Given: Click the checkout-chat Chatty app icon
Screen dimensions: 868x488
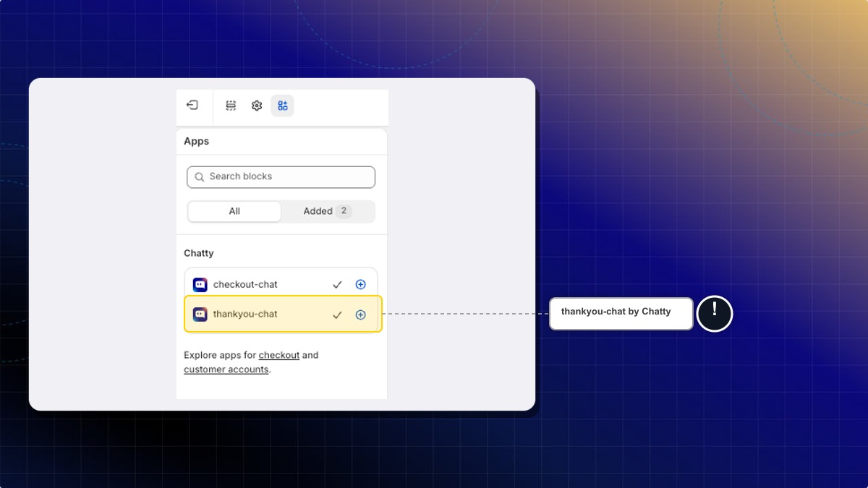Looking at the screenshot, I should pos(200,285).
